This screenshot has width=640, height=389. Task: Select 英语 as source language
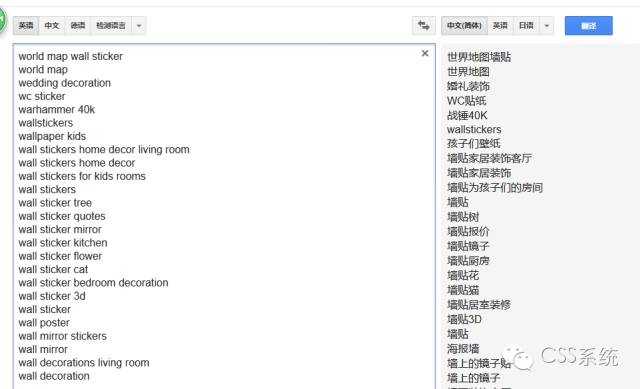click(x=26, y=26)
